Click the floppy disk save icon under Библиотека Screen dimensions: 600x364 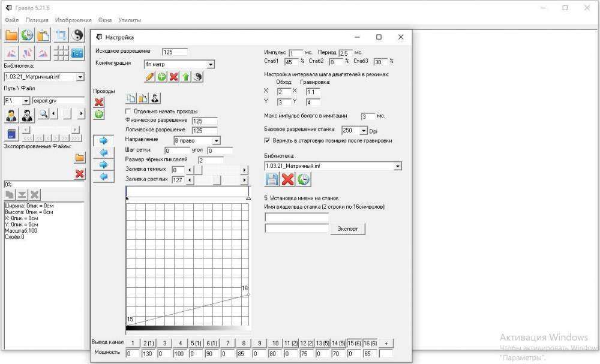272,179
